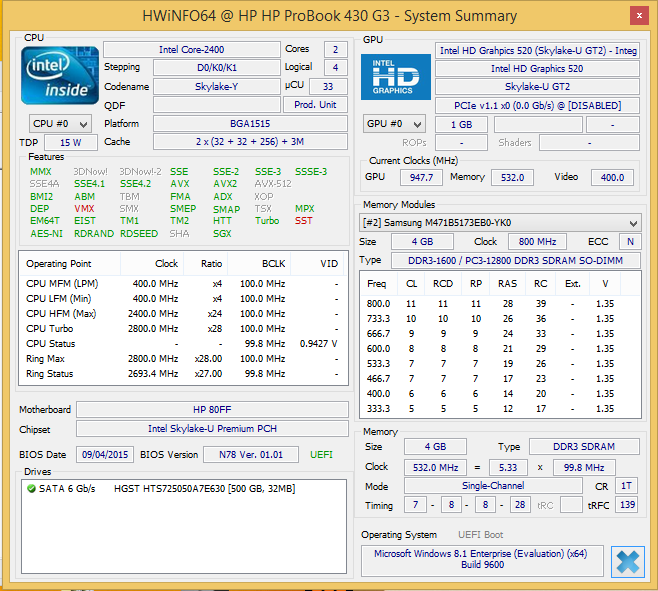Click the VMX feature flag in red
This screenshot has width=658, height=591.
click(x=84, y=209)
